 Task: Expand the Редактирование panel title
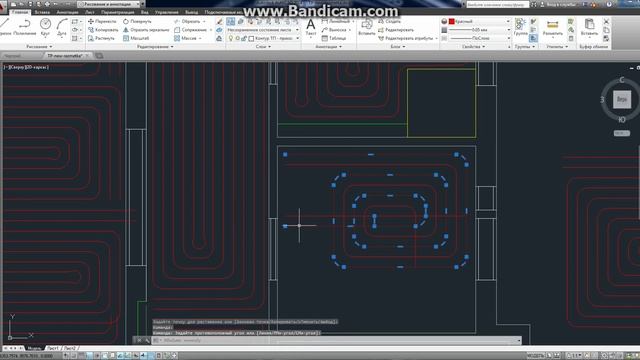(155, 47)
